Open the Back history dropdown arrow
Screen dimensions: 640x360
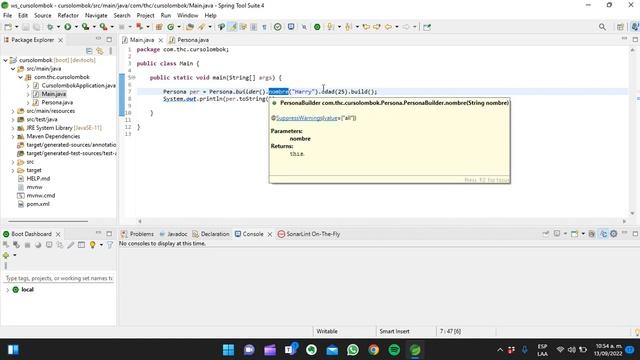tap(396, 27)
